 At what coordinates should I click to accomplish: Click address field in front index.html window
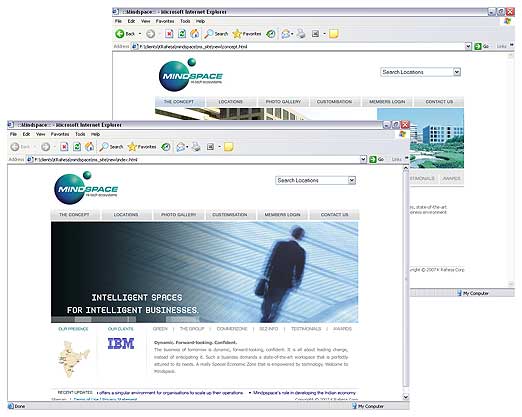click(x=197, y=159)
